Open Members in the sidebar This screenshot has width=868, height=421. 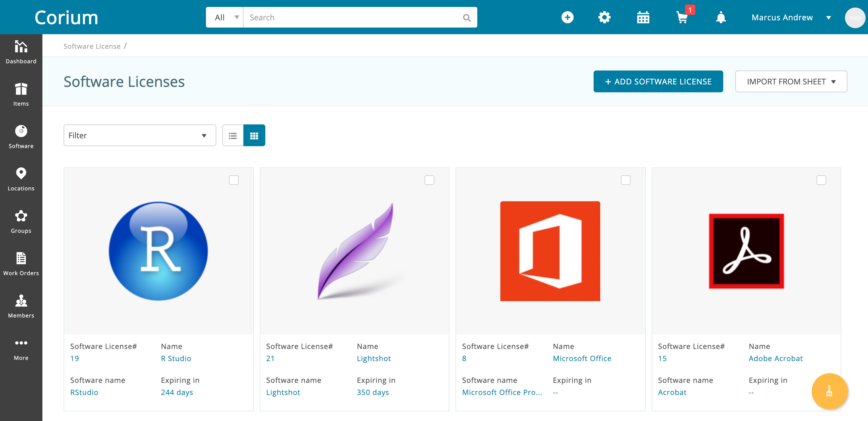[x=21, y=307]
